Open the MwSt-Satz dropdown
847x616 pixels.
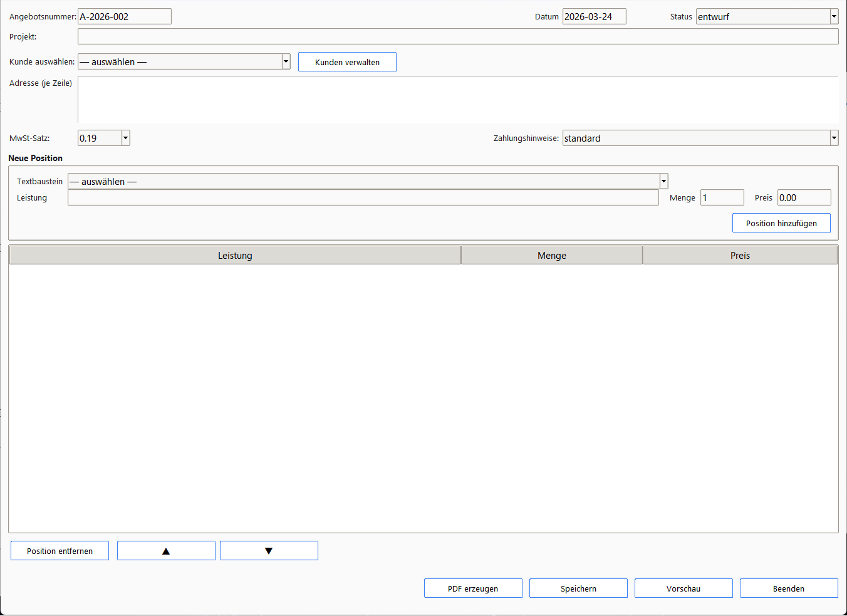[x=125, y=138]
